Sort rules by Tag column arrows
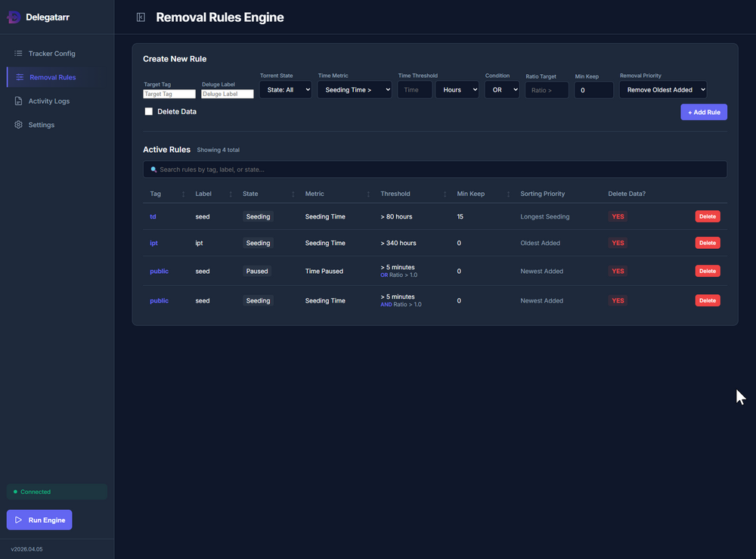Viewport: 756px width, 559px height. pos(183,194)
